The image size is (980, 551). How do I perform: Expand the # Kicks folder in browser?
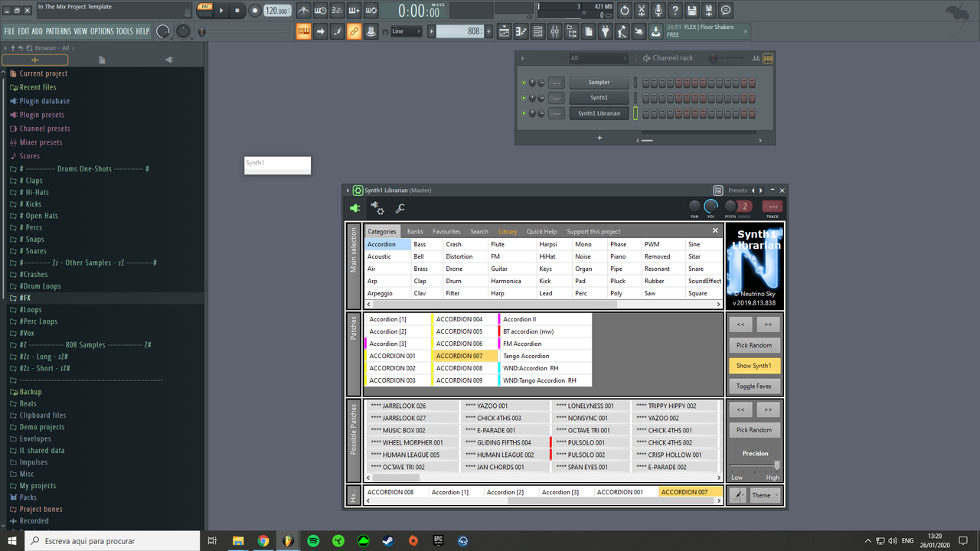pyautogui.click(x=26, y=204)
